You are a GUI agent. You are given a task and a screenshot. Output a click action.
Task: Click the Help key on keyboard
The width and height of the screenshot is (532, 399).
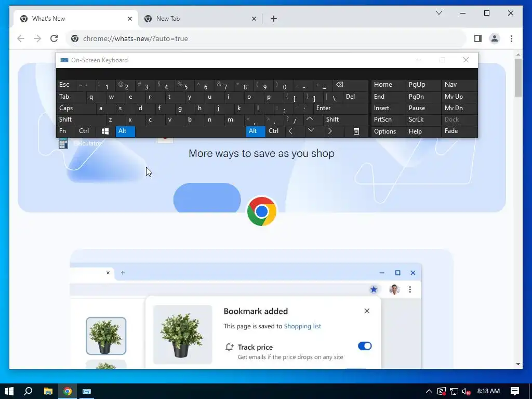423,131
